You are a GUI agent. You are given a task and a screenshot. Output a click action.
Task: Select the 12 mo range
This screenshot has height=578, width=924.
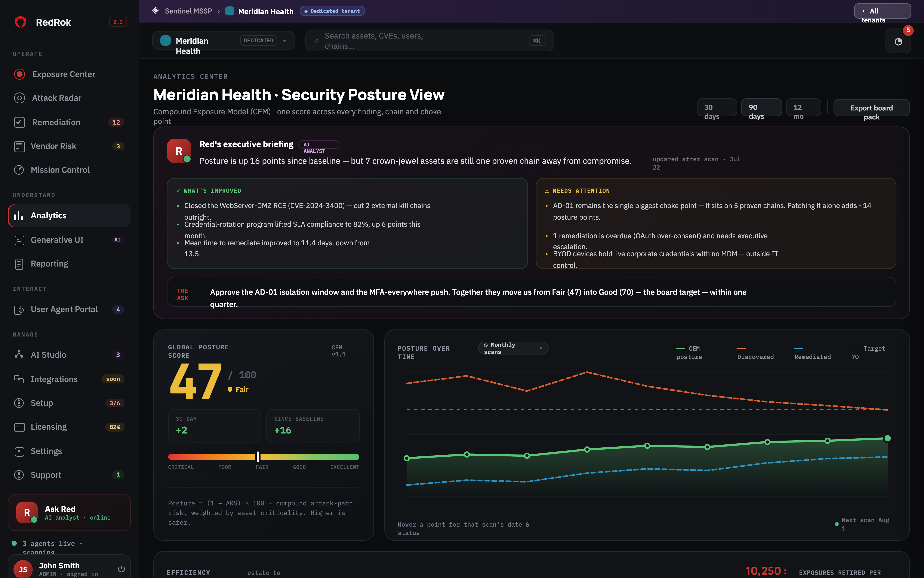803,107
